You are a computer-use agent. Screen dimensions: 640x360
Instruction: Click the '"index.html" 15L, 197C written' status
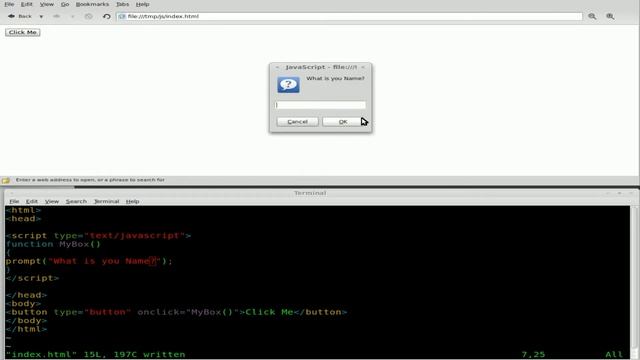click(96, 354)
